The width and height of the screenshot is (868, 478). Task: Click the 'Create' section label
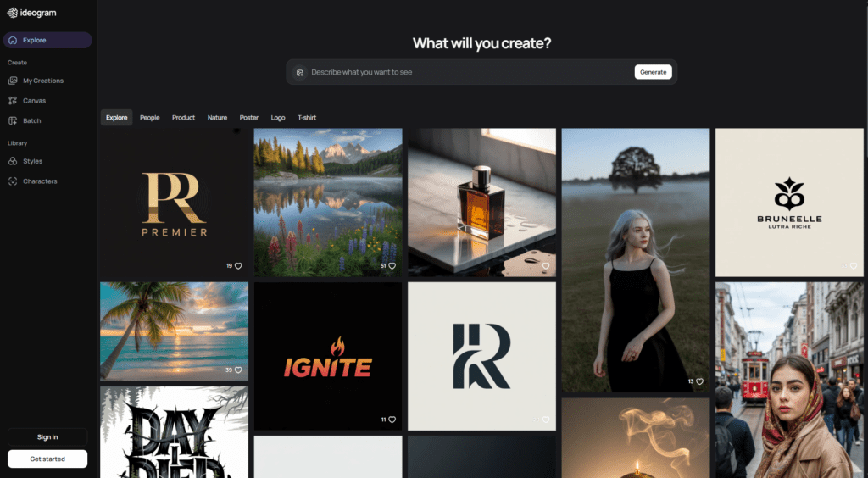[x=17, y=63]
